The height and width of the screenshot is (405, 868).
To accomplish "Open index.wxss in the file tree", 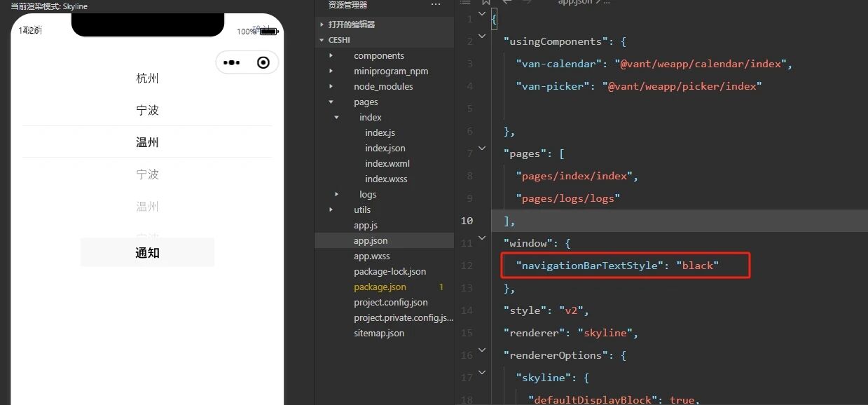I will [x=386, y=179].
